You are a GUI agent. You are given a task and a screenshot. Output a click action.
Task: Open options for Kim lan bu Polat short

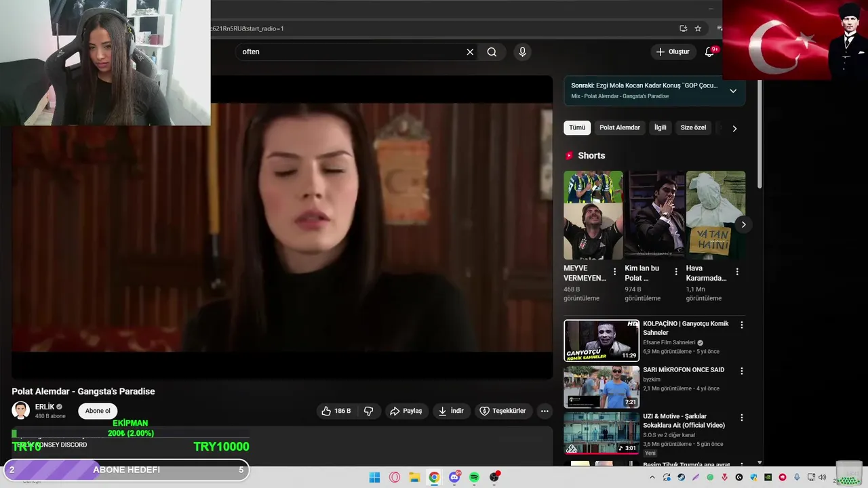click(676, 272)
